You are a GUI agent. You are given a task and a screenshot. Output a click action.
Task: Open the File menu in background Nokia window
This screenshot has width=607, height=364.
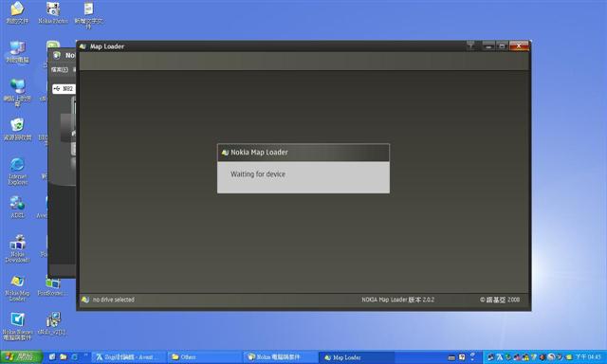[59, 69]
